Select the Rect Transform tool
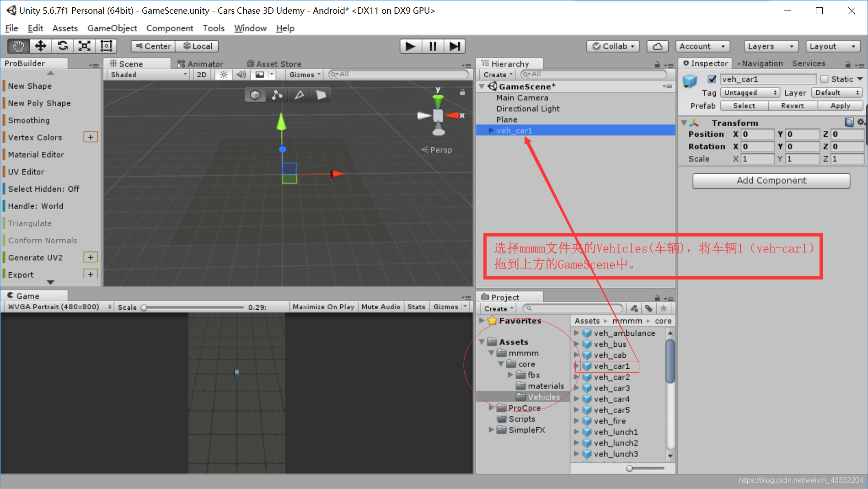This screenshot has height=489, width=868. [106, 46]
